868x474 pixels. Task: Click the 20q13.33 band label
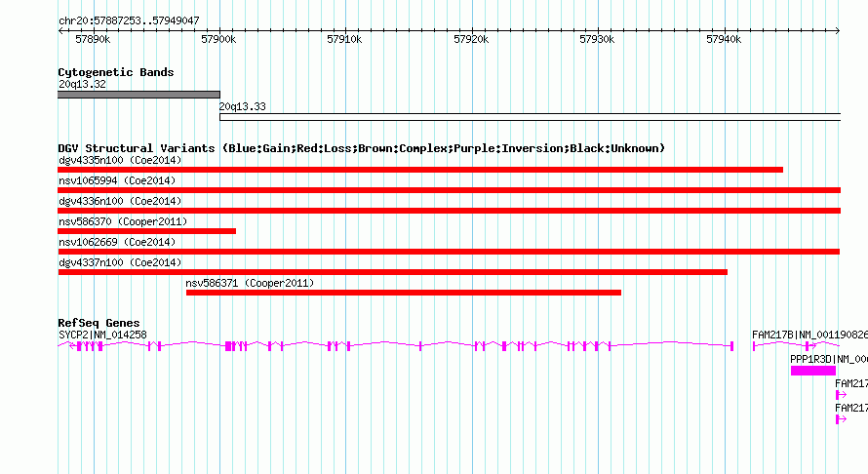[x=243, y=106]
